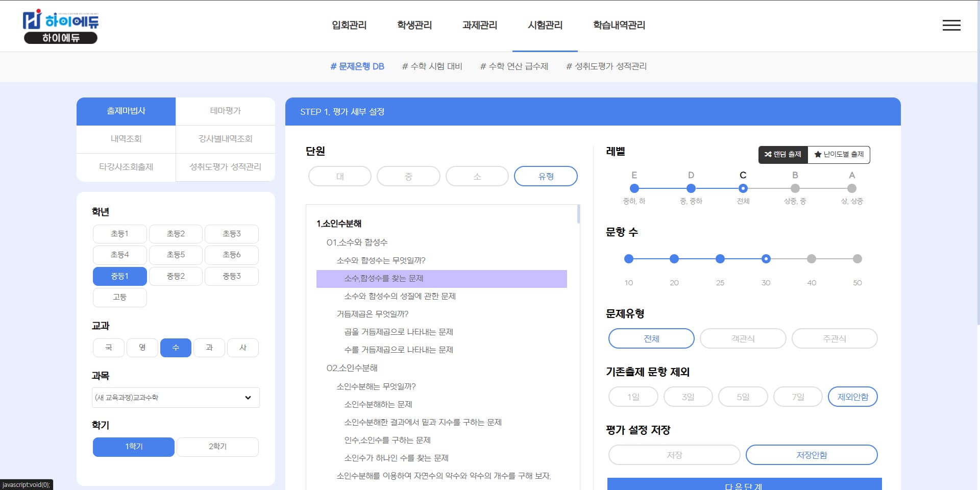Viewport: 980px width, 490px height.
Task: Select 랜덤 출제 shuffle button
Action: point(783,154)
